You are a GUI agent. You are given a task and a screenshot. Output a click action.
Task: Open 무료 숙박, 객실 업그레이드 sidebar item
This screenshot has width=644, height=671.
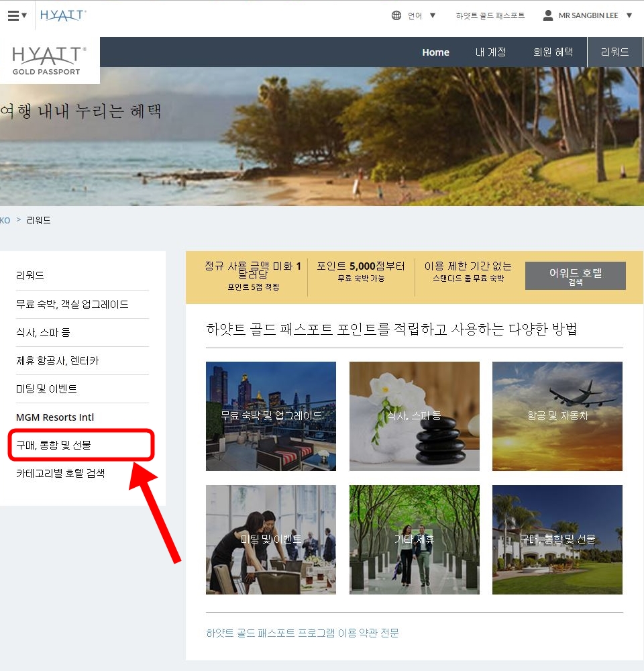tap(72, 304)
